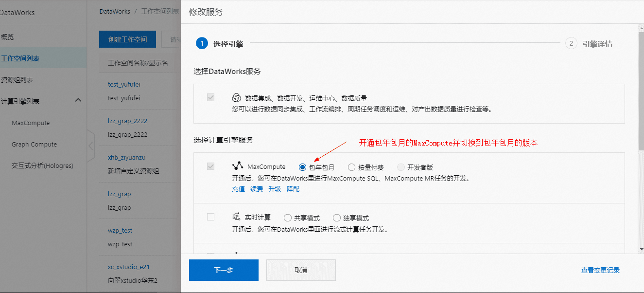Open 工作空间列表 in the sidebar
This screenshot has width=644, height=293.
tap(20, 58)
